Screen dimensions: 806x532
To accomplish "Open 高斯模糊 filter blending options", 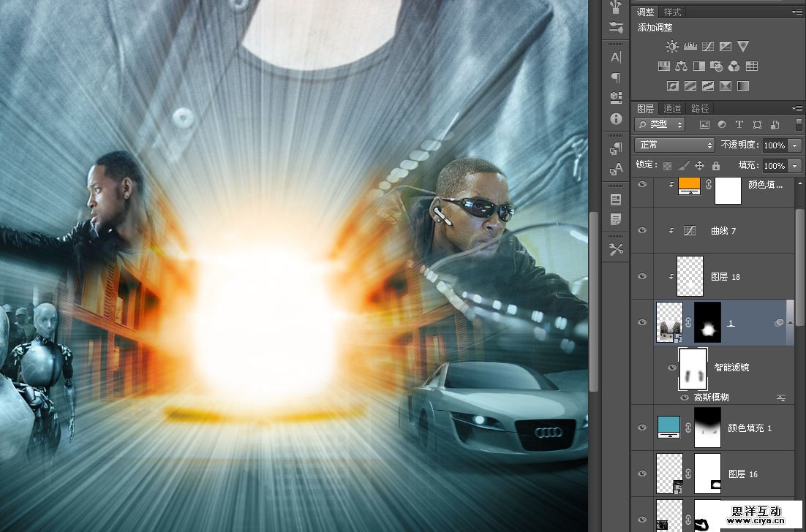I will tap(781, 398).
